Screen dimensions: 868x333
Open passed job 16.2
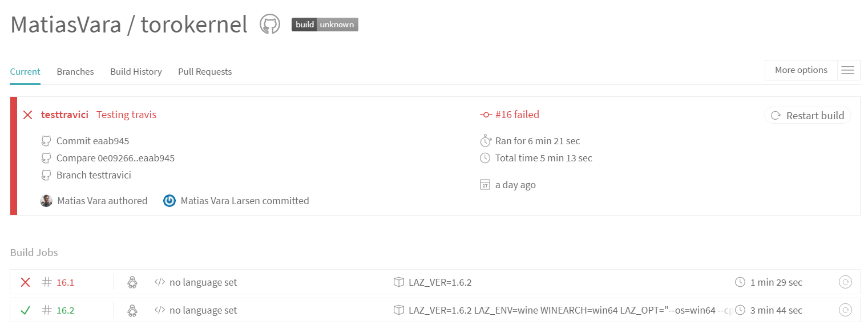click(x=66, y=310)
